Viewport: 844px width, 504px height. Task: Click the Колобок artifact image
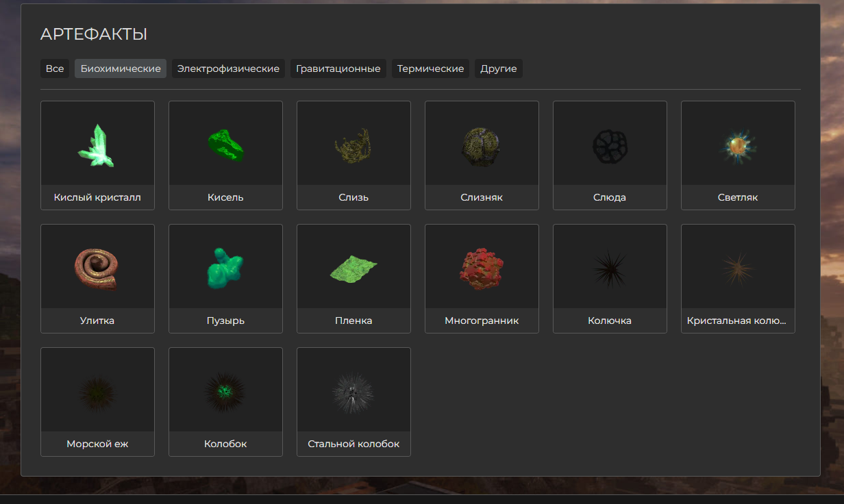pos(225,392)
